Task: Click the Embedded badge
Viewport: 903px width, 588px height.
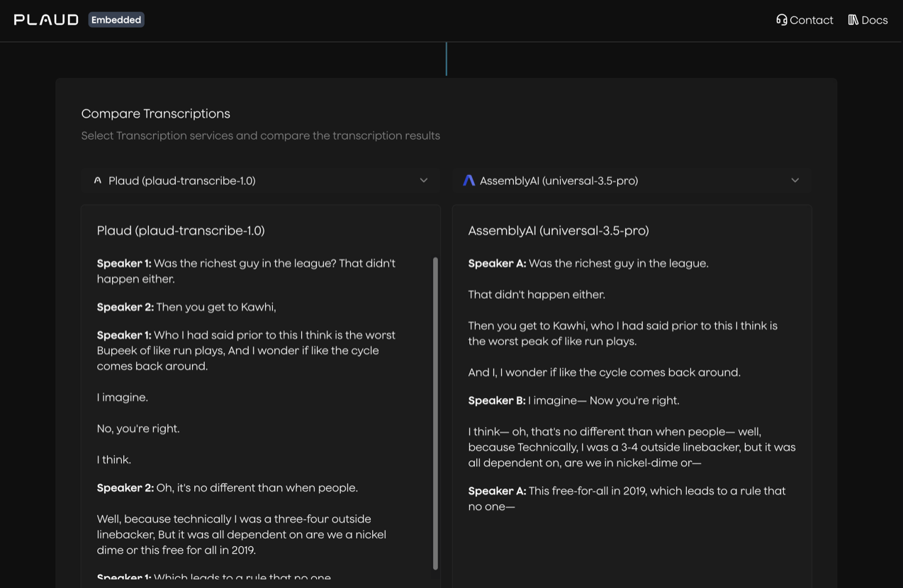Action: 116,20
